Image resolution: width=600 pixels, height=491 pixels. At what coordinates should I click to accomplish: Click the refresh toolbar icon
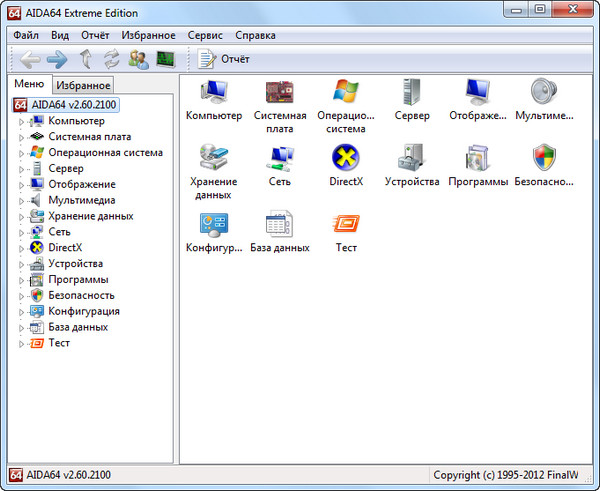point(111,59)
